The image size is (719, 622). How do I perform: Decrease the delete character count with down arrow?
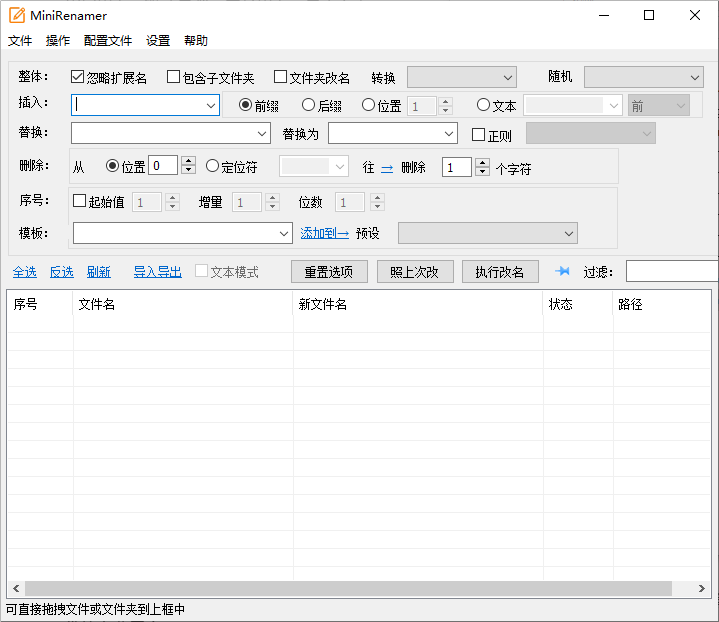[481, 172]
